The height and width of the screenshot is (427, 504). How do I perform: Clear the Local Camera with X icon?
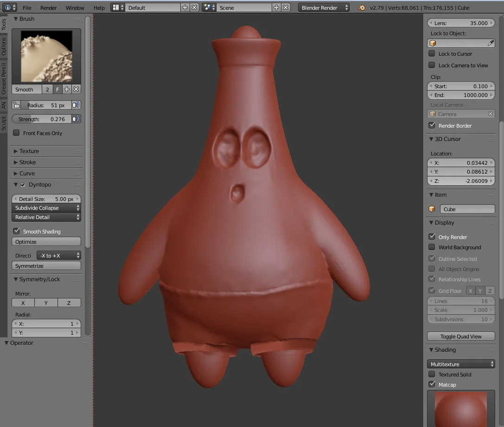pyautogui.click(x=491, y=114)
